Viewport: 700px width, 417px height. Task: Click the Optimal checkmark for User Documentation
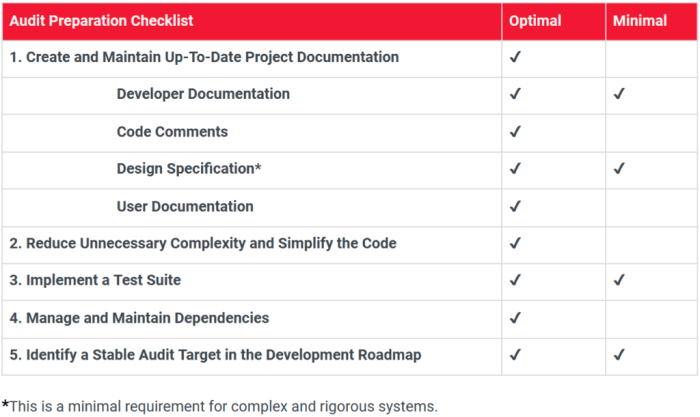pos(515,207)
